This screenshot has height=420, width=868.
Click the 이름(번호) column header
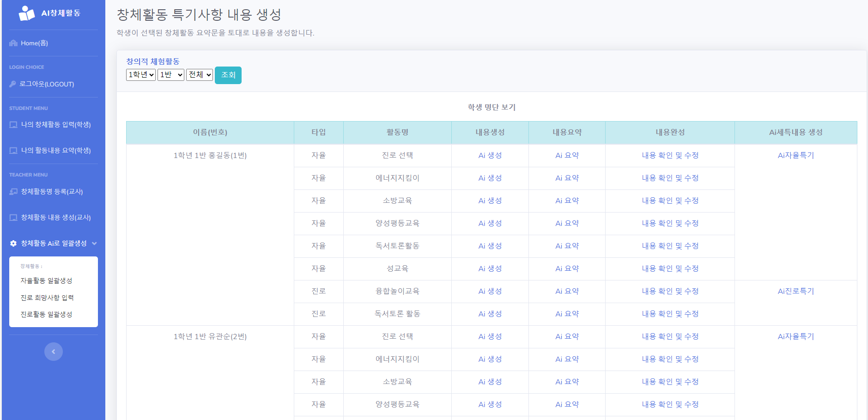(210, 133)
